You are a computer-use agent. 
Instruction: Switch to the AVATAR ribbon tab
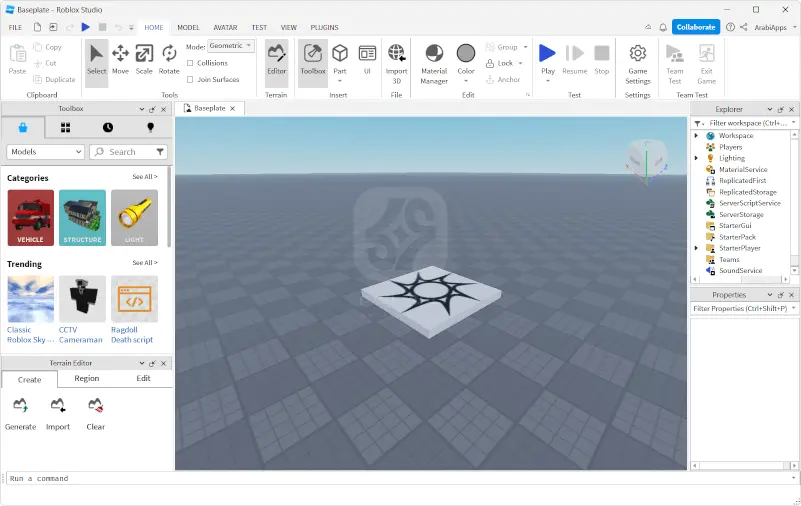(x=225, y=28)
